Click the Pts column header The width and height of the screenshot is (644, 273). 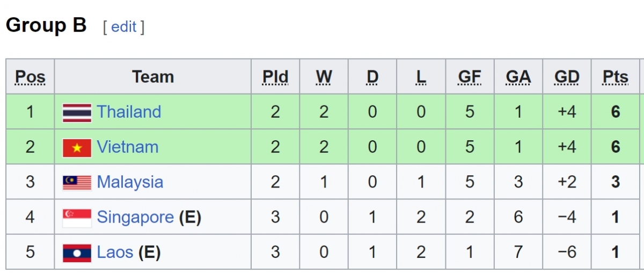[615, 77]
